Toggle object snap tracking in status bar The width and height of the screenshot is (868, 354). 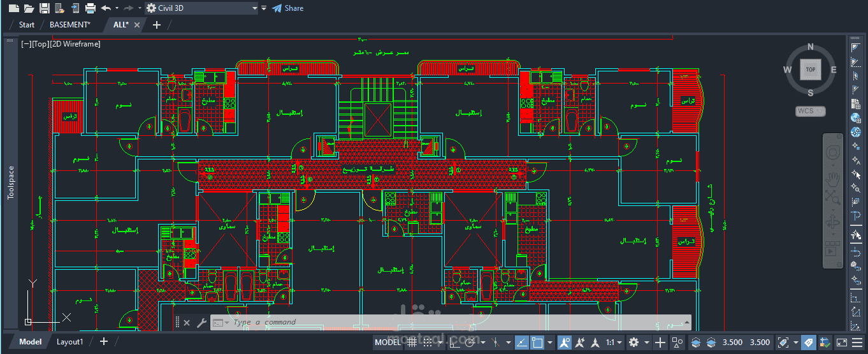click(x=521, y=343)
